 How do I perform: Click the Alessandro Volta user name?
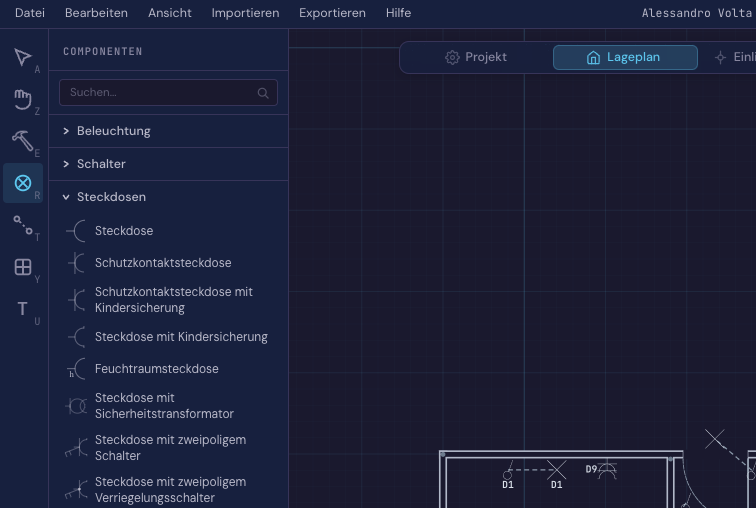[x=696, y=13]
